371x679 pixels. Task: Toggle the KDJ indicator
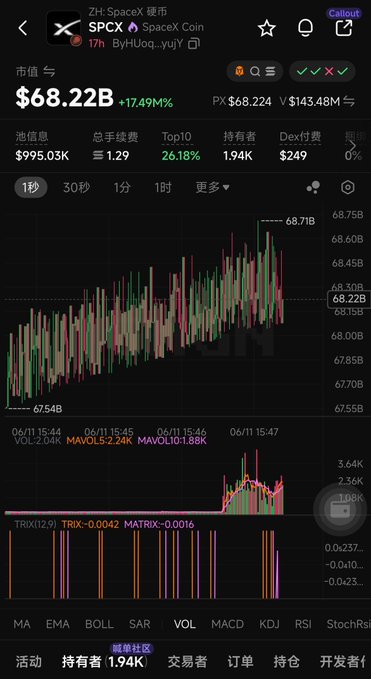269,624
